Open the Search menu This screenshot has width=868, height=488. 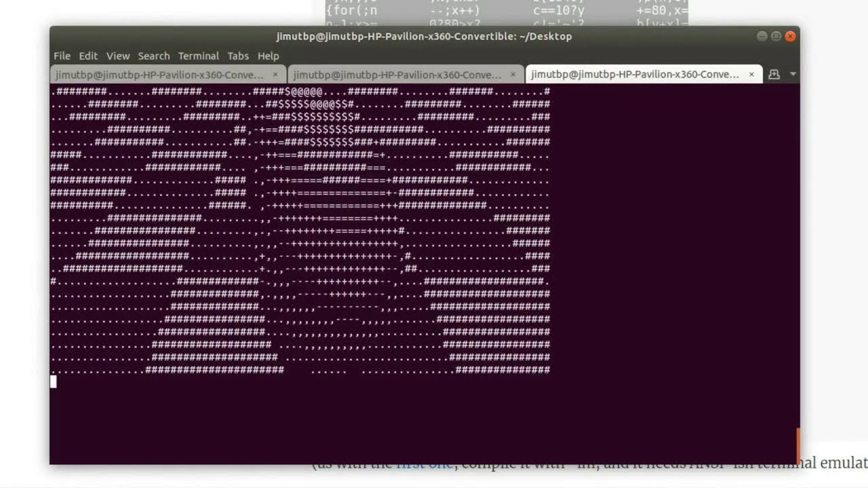click(154, 56)
